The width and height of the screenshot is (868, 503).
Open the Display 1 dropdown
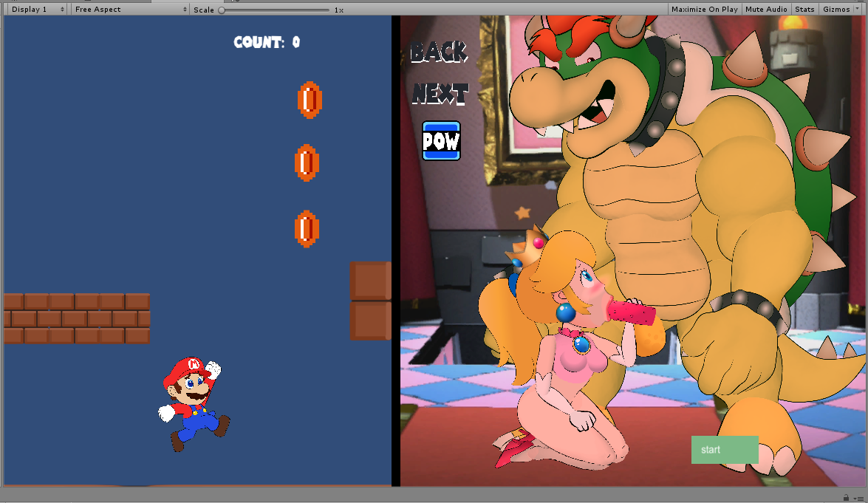tap(37, 10)
